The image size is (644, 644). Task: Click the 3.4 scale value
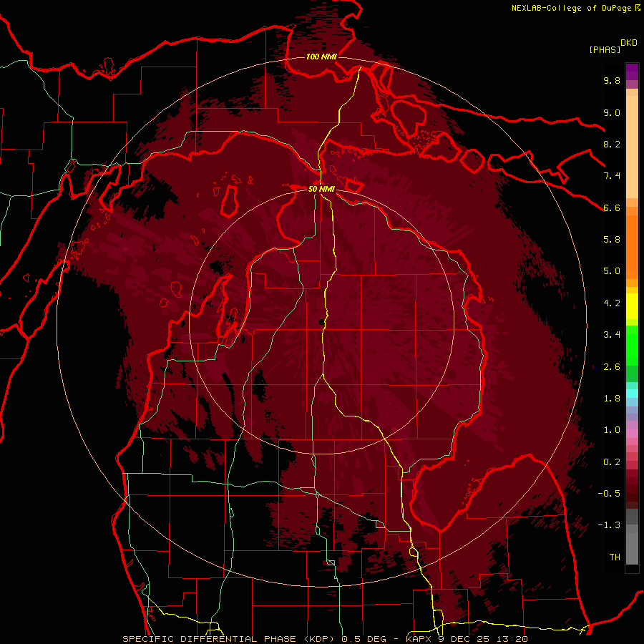click(612, 335)
